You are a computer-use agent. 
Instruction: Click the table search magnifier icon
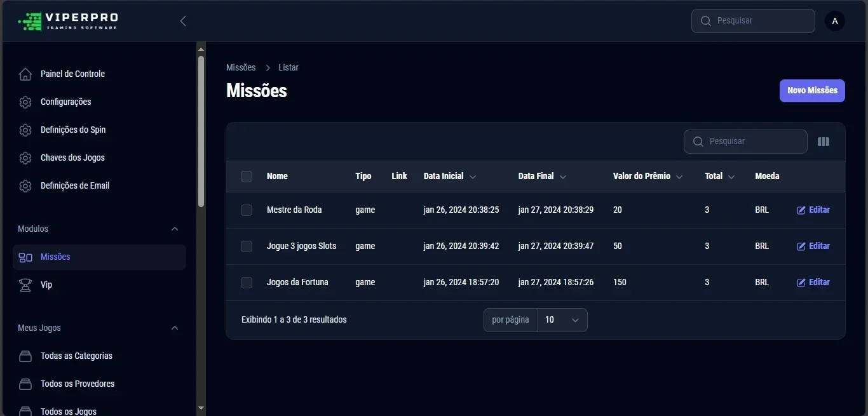tap(698, 142)
